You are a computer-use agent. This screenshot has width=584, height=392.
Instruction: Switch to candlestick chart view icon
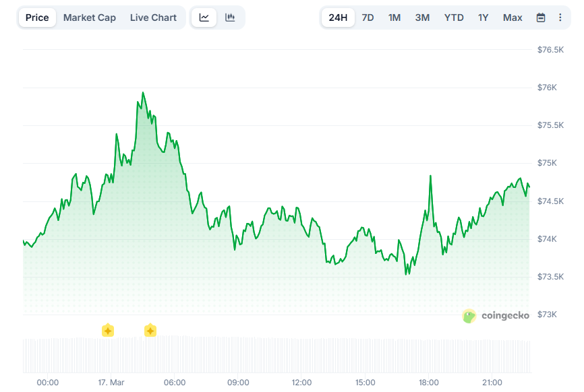[229, 18]
